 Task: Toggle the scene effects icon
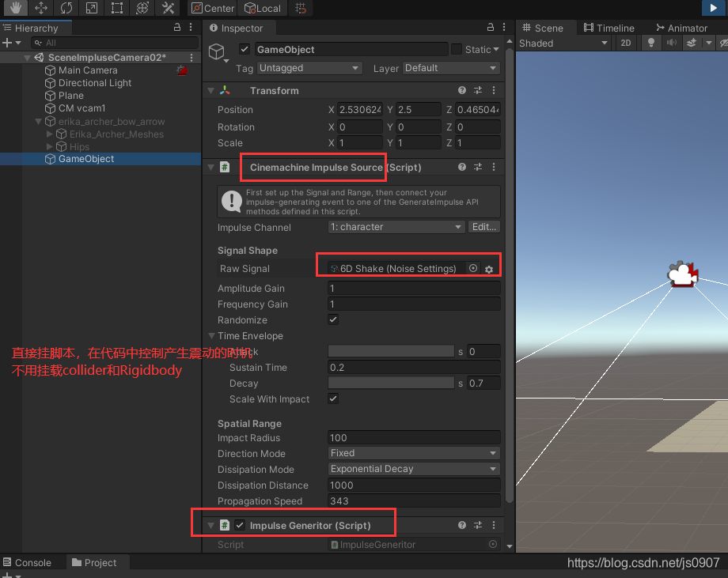point(692,43)
